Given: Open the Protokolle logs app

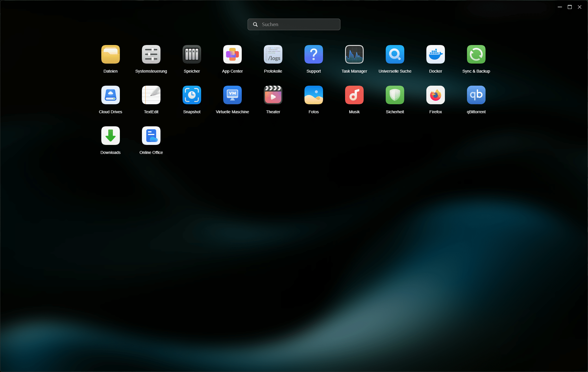Looking at the screenshot, I should (x=273, y=54).
